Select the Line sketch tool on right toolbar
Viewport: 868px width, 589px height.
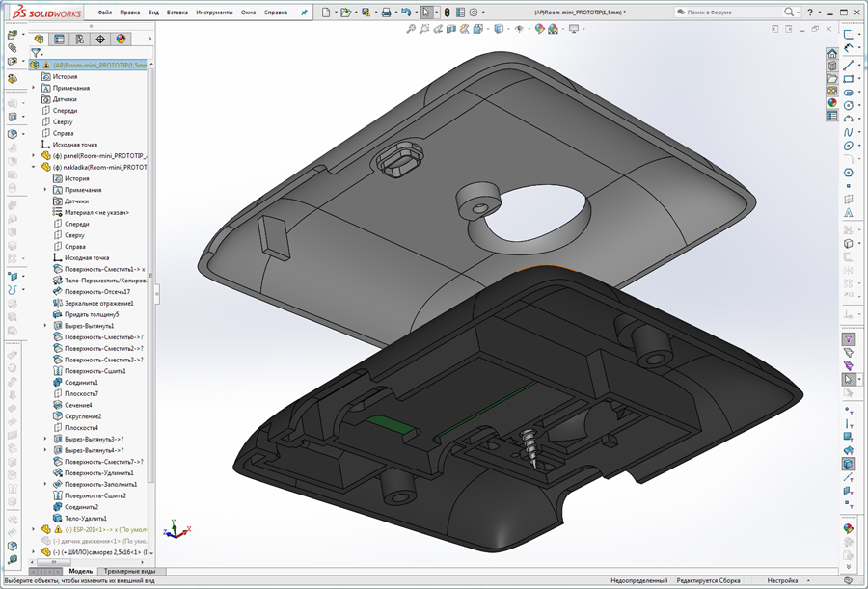click(850, 67)
